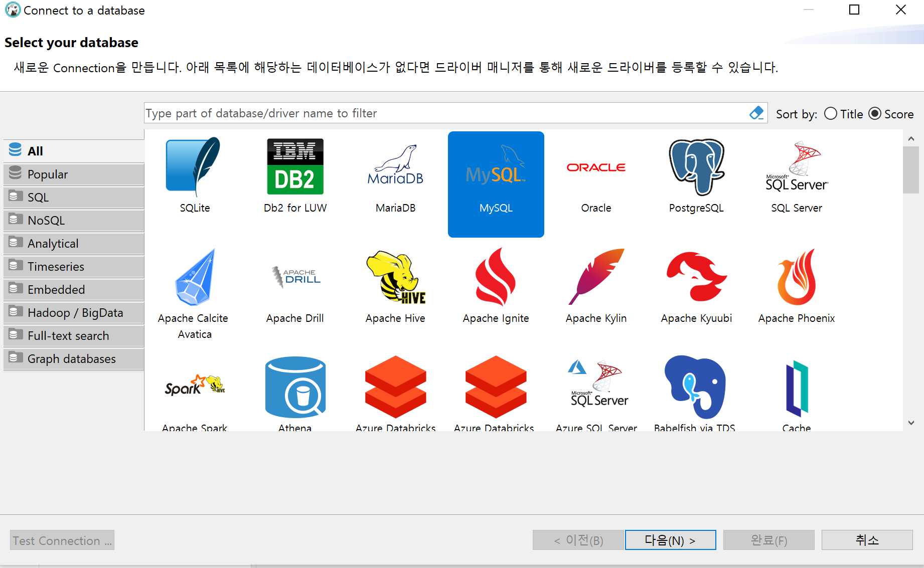
Task: Switch to the SQL category
Action: [74, 197]
